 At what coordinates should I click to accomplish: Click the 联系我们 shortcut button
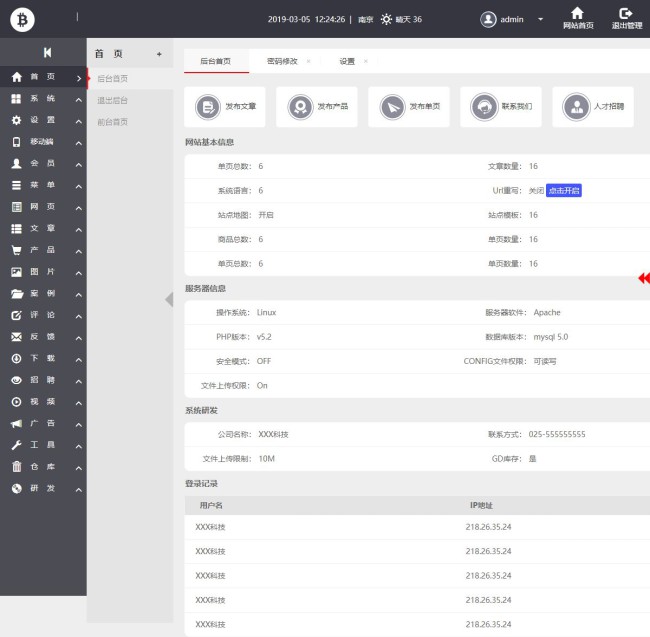click(501, 107)
